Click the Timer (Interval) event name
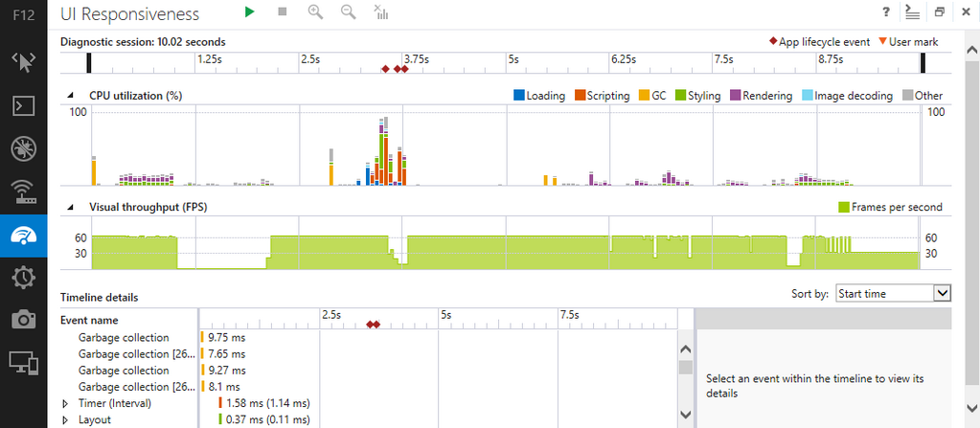Screen dimensions: 980x428 pos(115,404)
